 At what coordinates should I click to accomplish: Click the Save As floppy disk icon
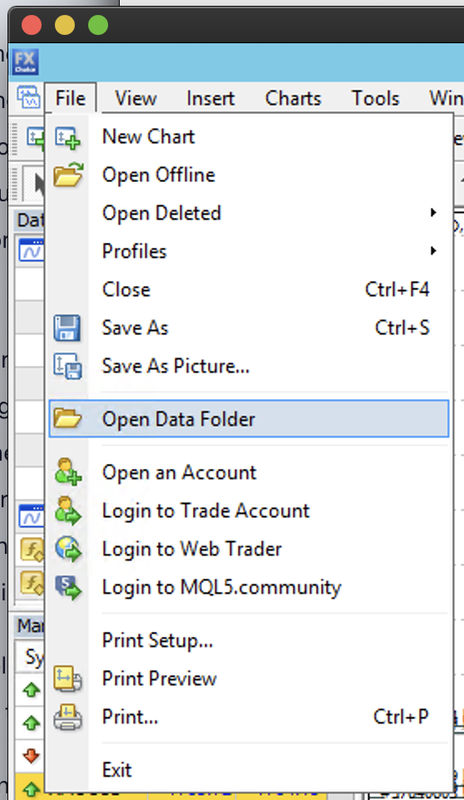[x=67, y=328]
